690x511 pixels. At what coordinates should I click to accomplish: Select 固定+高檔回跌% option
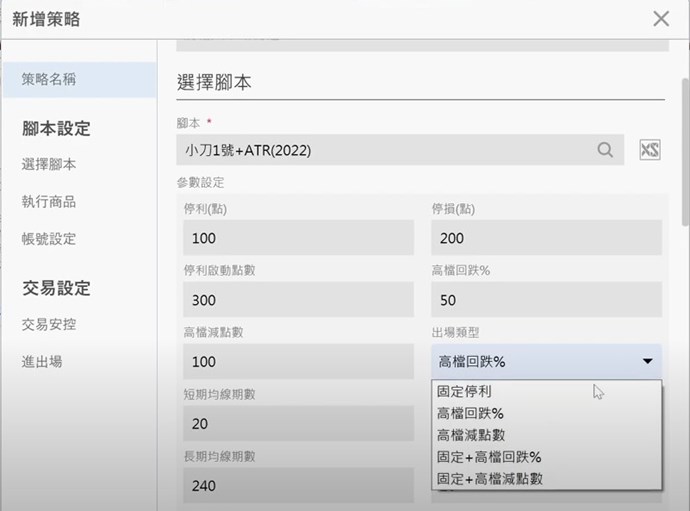(x=489, y=457)
